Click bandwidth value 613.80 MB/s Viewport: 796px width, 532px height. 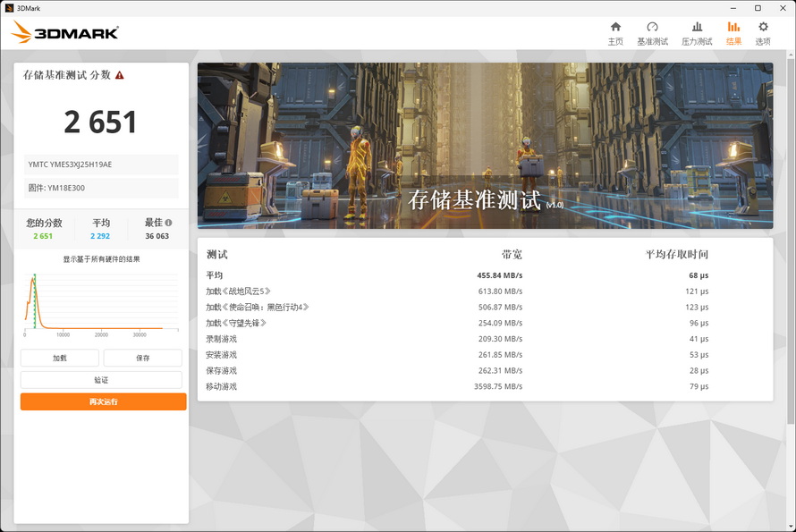[500, 291]
